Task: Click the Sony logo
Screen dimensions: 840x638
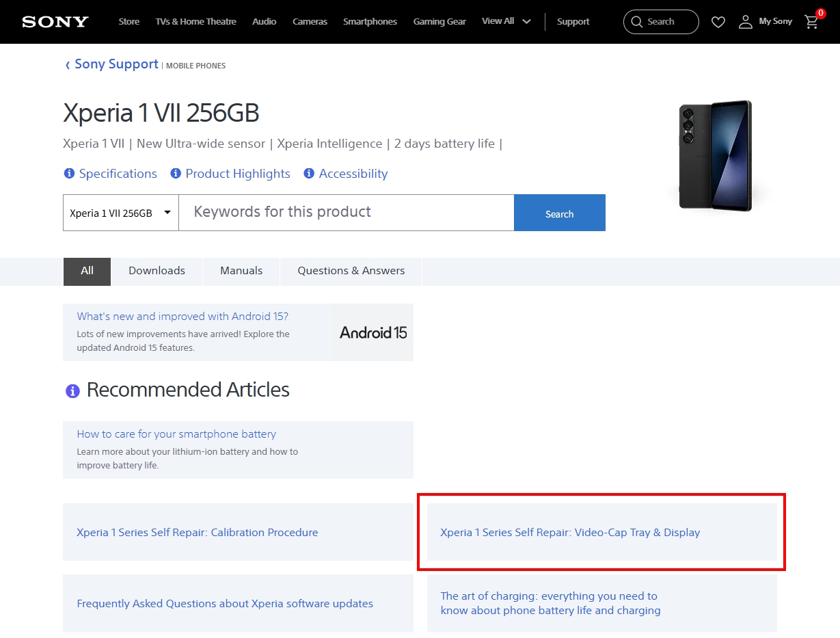Action: [x=55, y=22]
